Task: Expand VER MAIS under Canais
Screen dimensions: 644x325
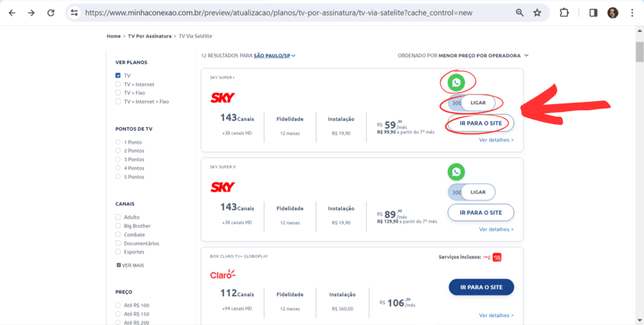Action: (130, 265)
